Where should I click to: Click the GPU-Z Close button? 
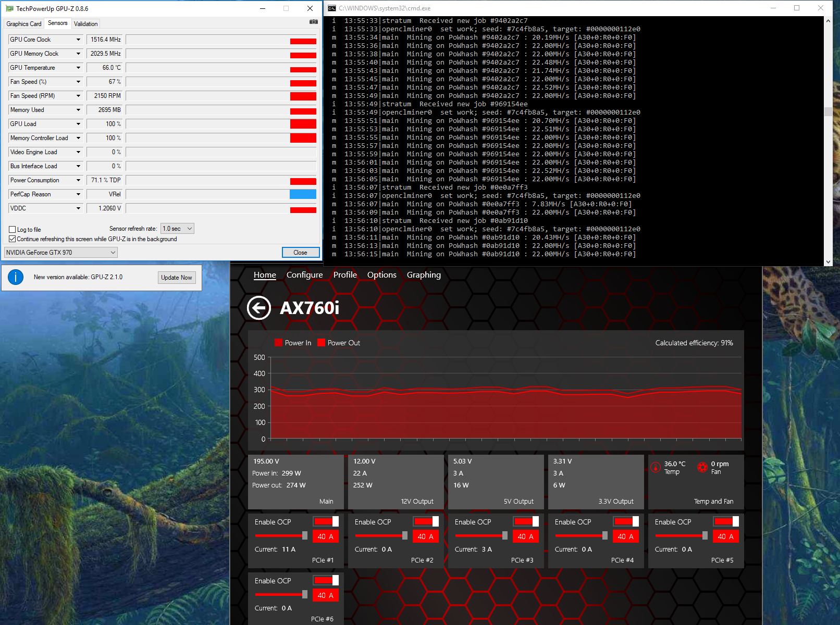point(301,253)
